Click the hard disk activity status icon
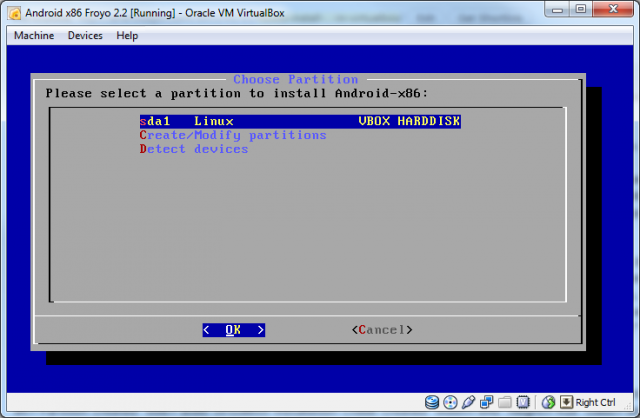This screenshot has height=418, width=640. tap(432, 402)
